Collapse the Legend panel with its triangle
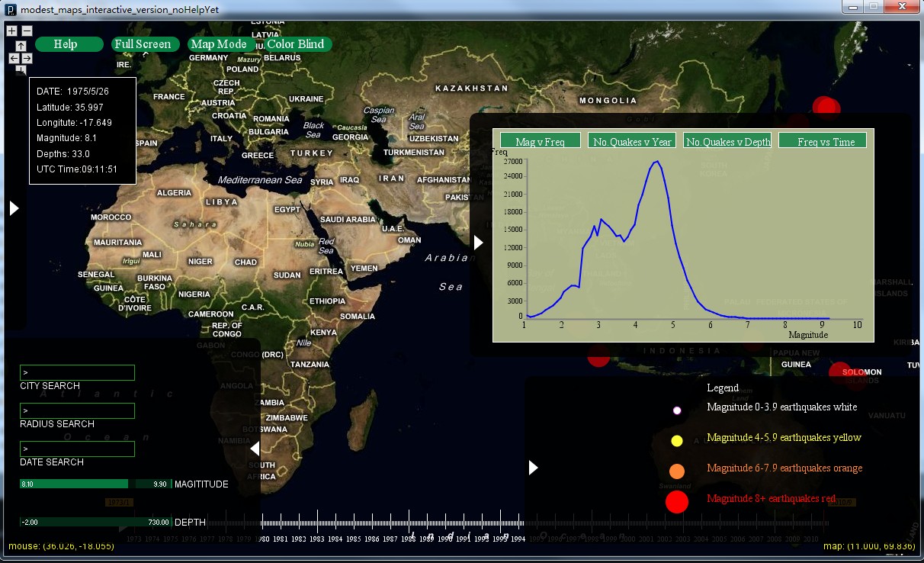The image size is (924, 563). [x=533, y=467]
